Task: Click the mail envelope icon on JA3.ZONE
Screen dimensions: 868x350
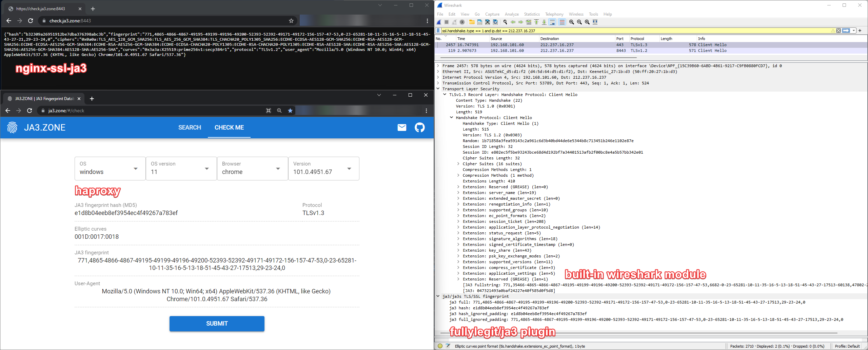Action: (x=402, y=128)
